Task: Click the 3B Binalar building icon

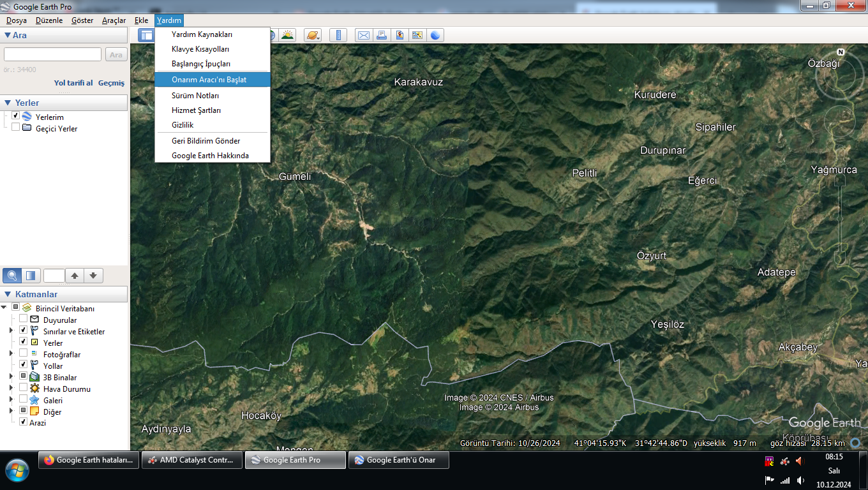Action: click(x=34, y=377)
